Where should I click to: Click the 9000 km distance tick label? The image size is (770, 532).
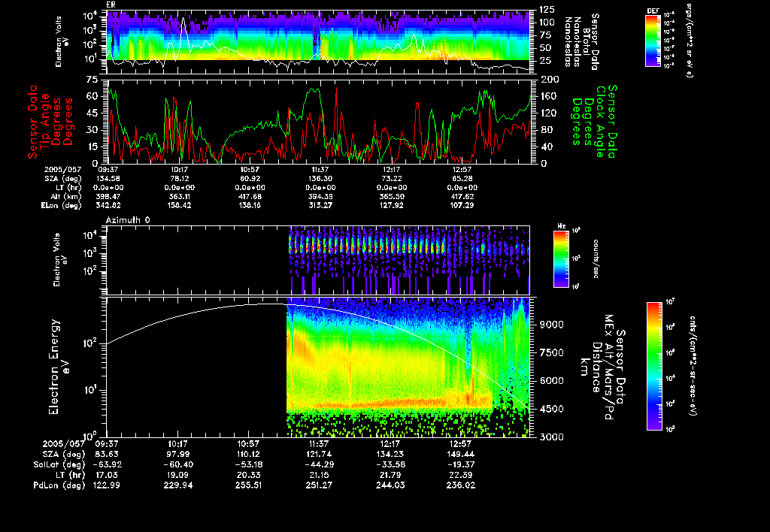coord(551,325)
